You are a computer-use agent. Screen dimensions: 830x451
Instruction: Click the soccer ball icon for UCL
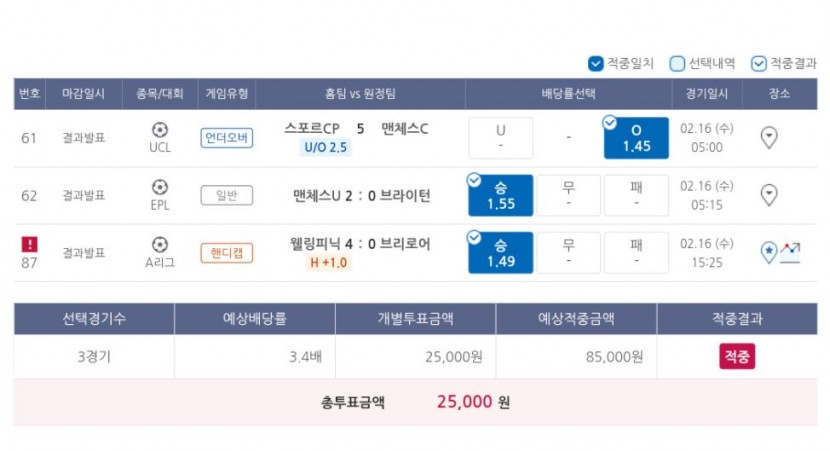[x=160, y=130]
